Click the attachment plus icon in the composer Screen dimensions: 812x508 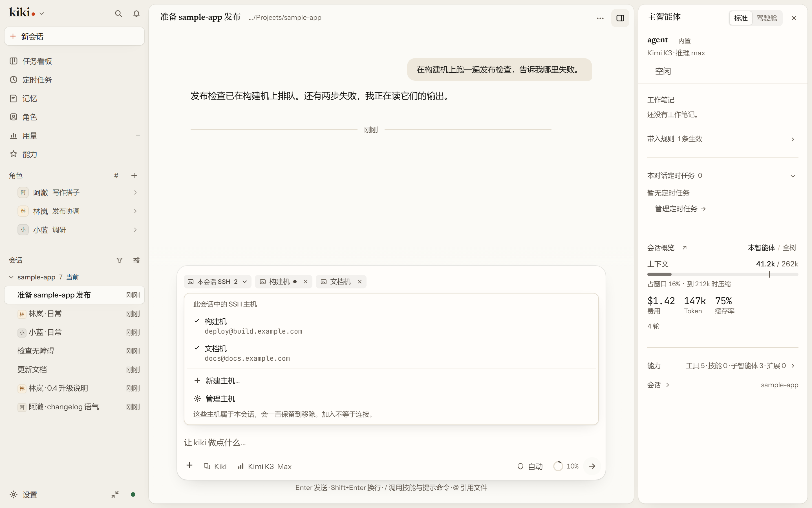tap(189, 465)
